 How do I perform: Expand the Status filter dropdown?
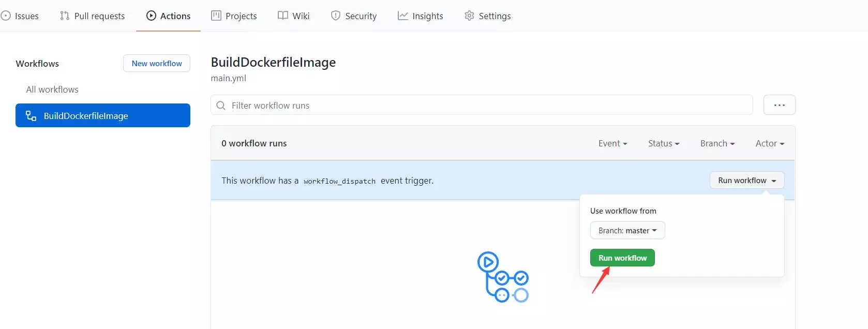(x=664, y=143)
